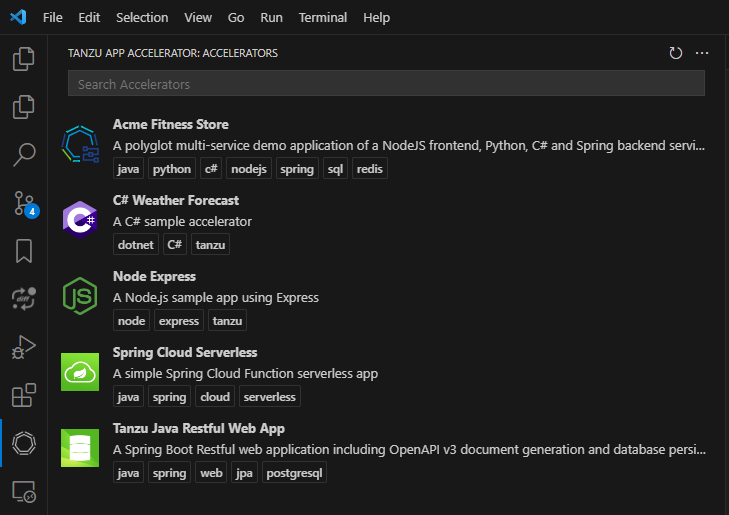Click the express tag
The image size is (729, 515).
[179, 321]
